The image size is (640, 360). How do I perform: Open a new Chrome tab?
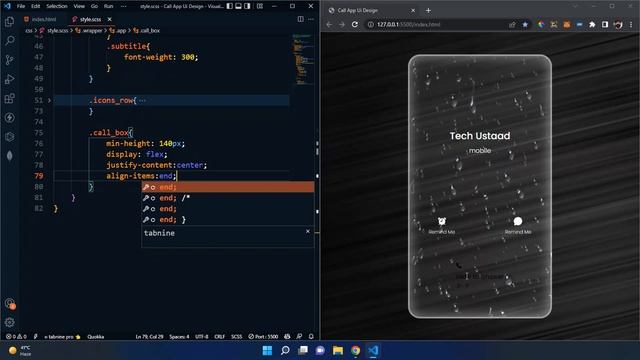pos(428,10)
